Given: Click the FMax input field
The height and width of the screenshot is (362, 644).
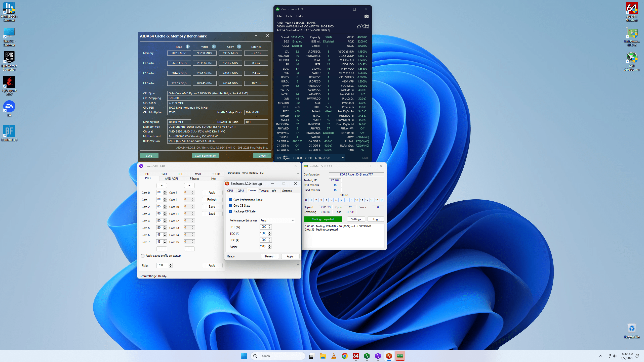Looking at the screenshot, I should pos(163,265).
